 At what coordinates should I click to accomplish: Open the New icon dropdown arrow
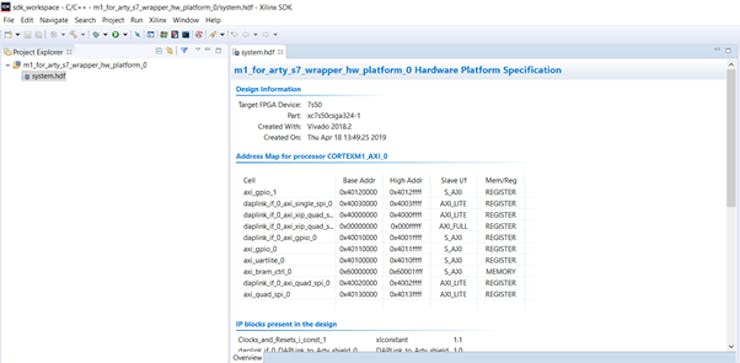[17, 34]
